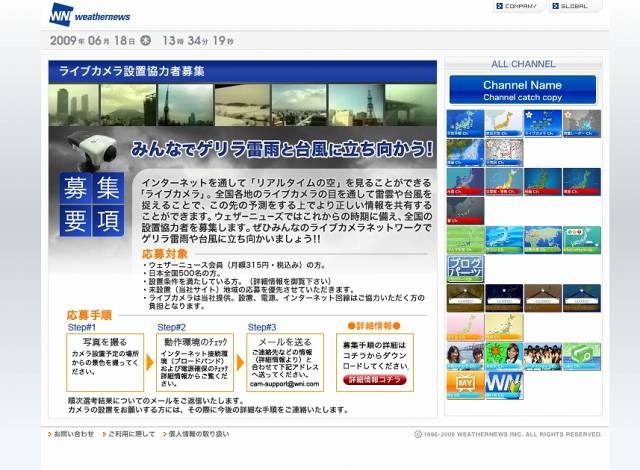Click the red 詳細情報コチラ button
640x470 pixels.
(378, 380)
